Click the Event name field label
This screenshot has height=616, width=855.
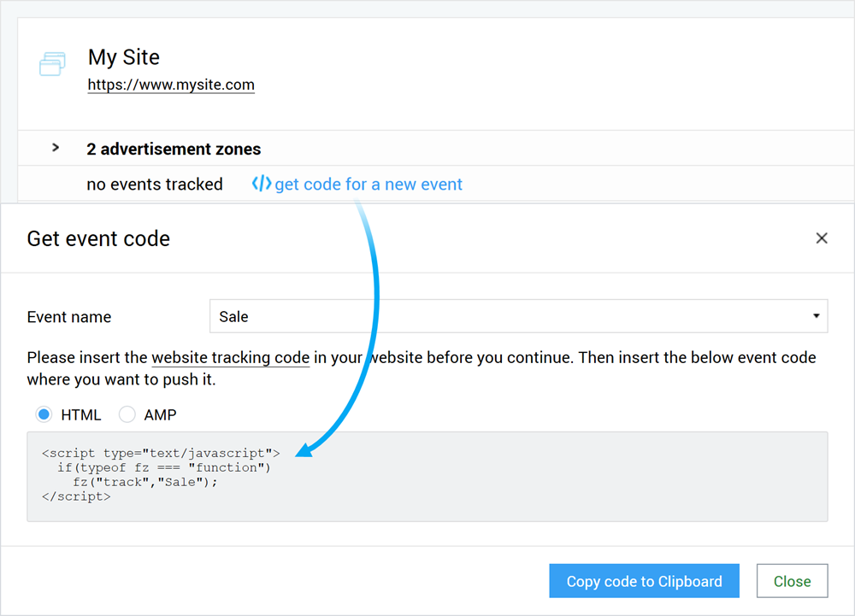tap(69, 317)
